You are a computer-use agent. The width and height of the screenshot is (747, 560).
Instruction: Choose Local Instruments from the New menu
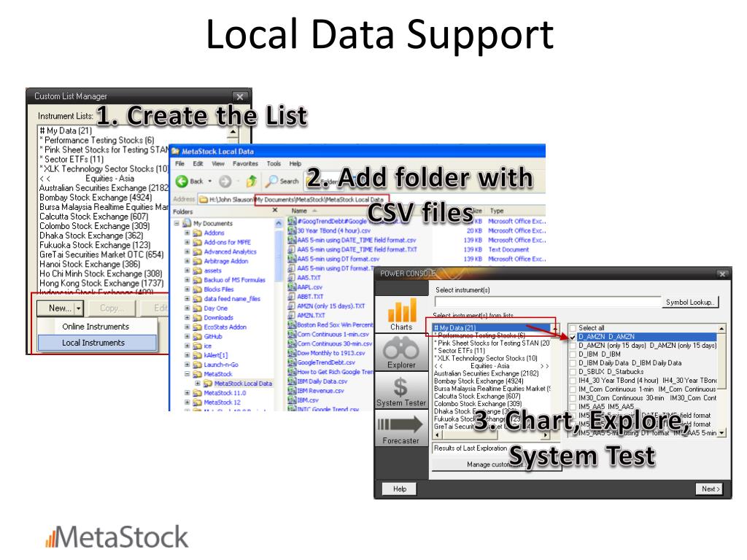coord(97,343)
